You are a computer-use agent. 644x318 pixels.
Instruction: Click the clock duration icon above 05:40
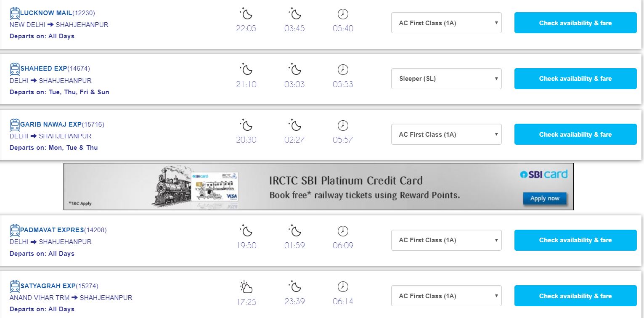point(343,14)
